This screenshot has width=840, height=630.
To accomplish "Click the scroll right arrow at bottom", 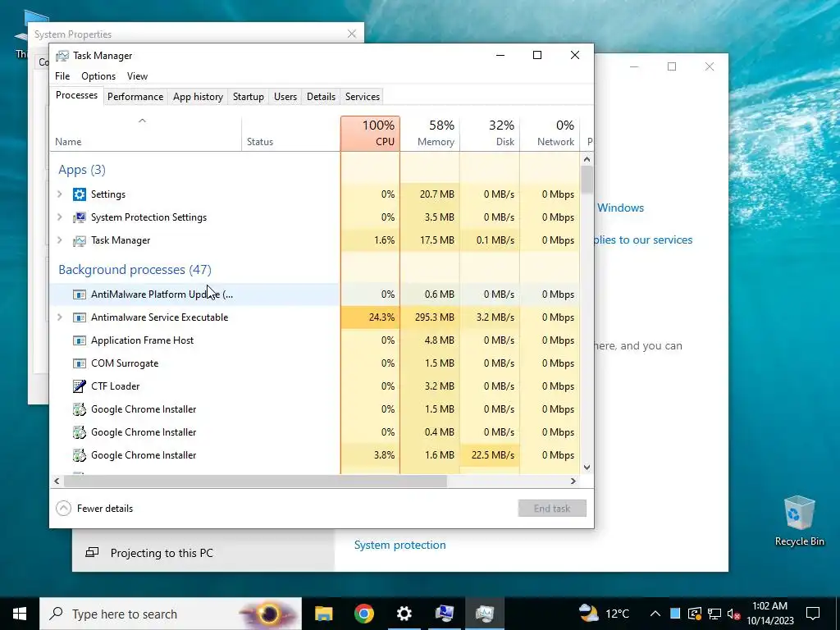I will pyautogui.click(x=573, y=481).
